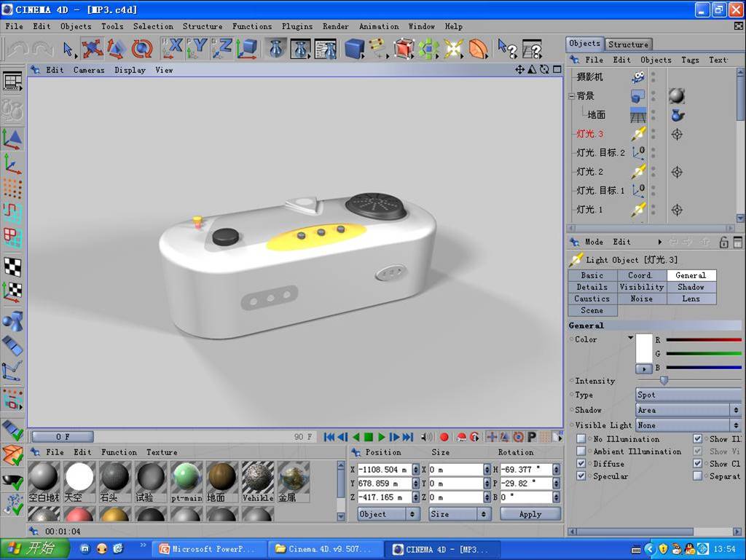Open the Cameras viewport menu
This screenshot has width=746, height=560.
pos(88,70)
